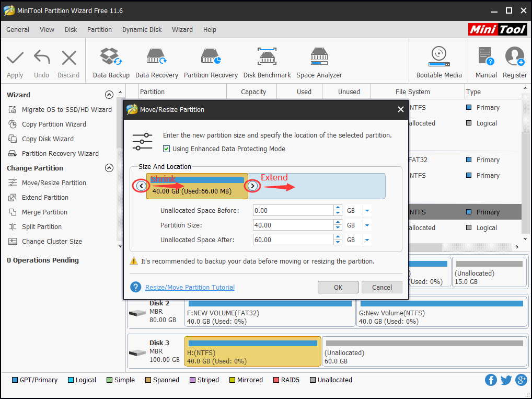Collapse the Change Partition section

coord(109,168)
